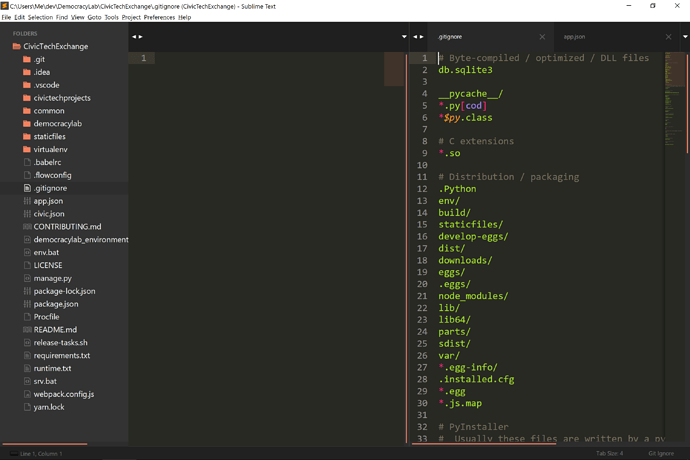Open the View menu

point(77,18)
